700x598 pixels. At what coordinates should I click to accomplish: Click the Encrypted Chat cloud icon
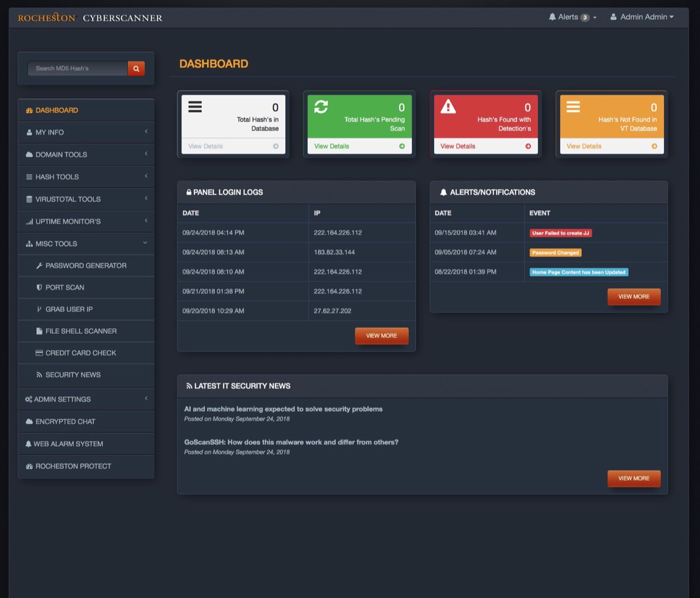pos(29,421)
